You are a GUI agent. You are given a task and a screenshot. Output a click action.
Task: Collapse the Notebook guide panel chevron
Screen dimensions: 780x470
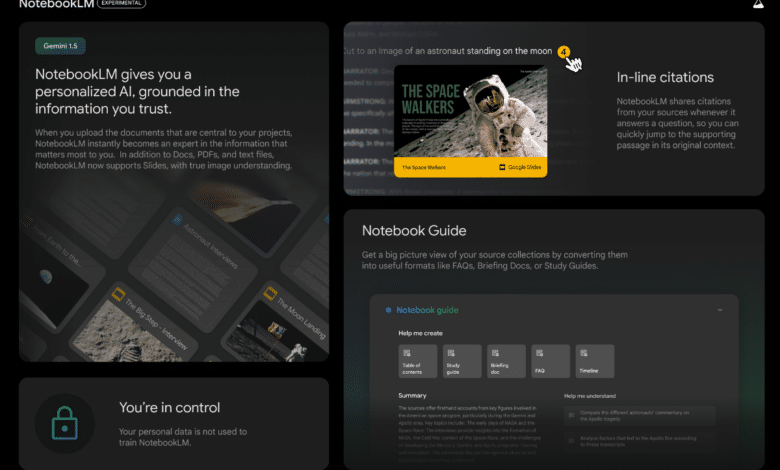pyautogui.click(x=719, y=310)
